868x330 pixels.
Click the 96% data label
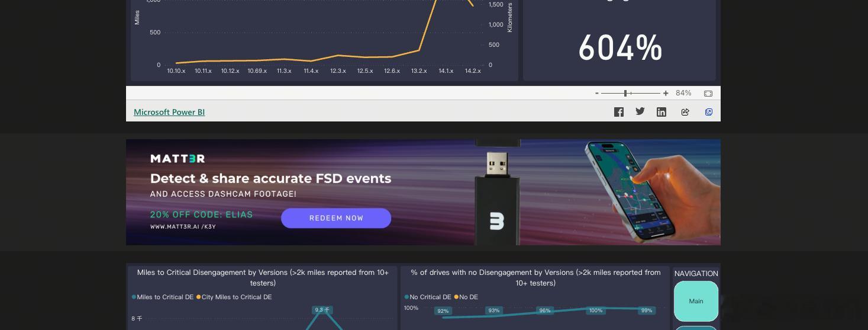[x=544, y=310]
